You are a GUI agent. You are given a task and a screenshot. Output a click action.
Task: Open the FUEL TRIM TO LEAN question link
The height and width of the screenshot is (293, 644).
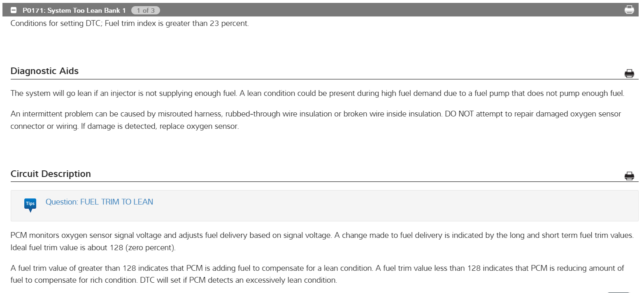pos(99,202)
